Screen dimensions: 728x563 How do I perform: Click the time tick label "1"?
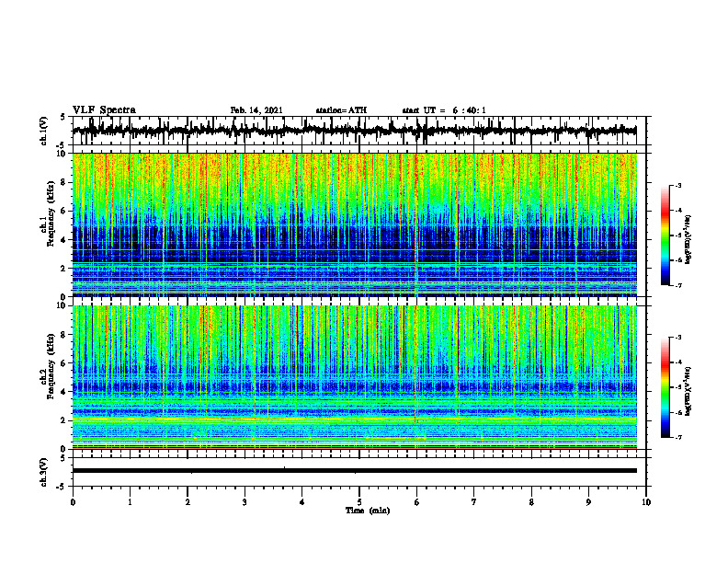point(130,502)
